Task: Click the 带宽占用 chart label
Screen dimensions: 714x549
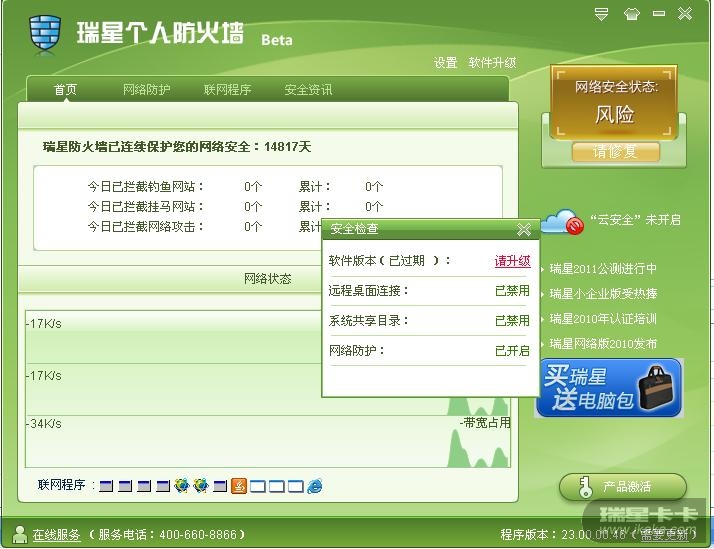Action: pyautogui.click(x=485, y=423)
